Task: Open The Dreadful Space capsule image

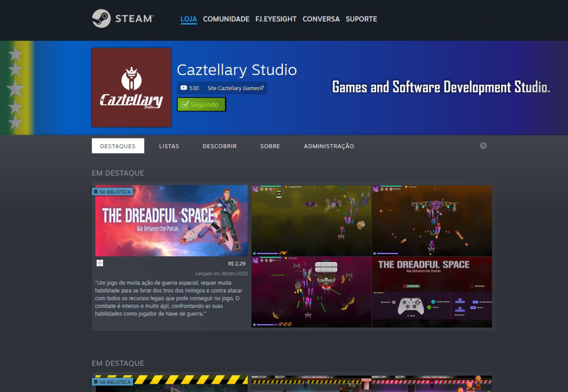Action: [171, 221]
